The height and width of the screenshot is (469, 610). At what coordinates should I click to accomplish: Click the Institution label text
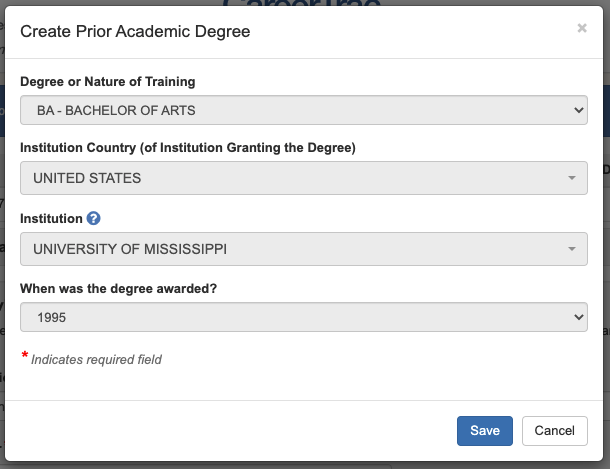(x=51, y=217)
